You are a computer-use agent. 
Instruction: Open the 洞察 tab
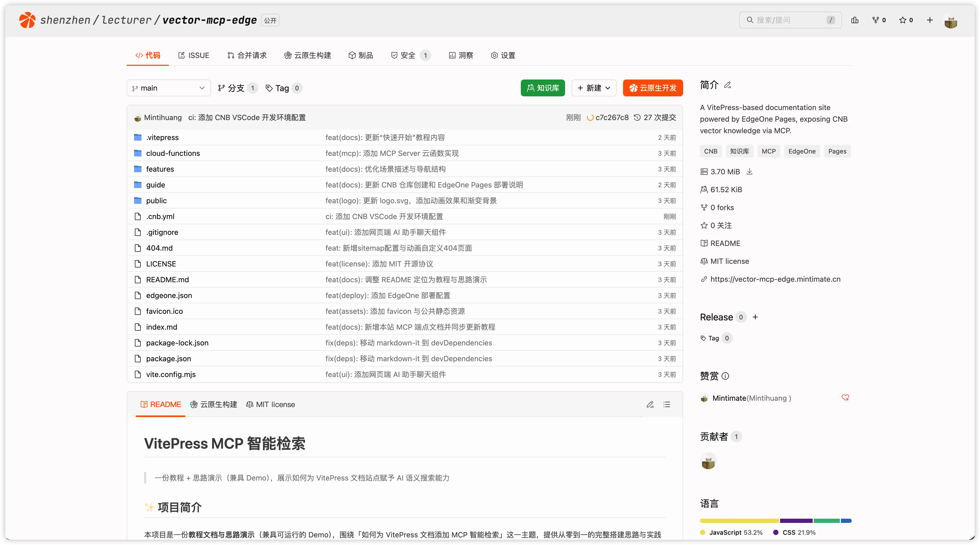[461, 55]
